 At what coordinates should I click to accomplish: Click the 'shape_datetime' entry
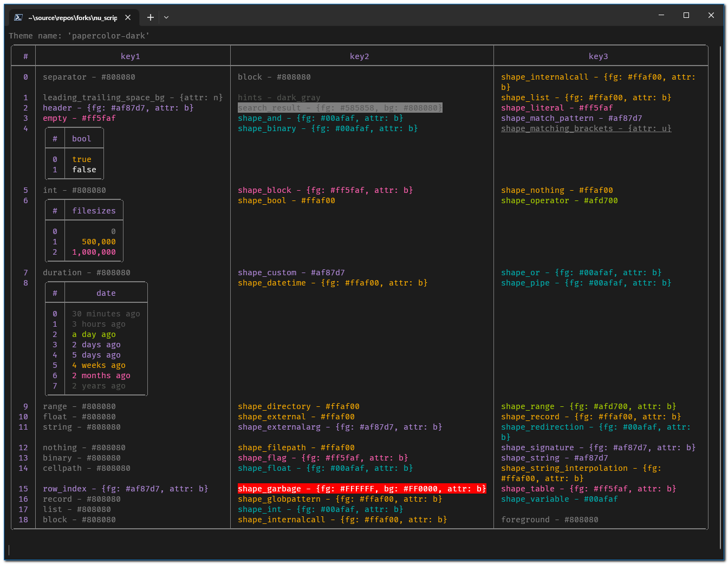pos(333,283)
